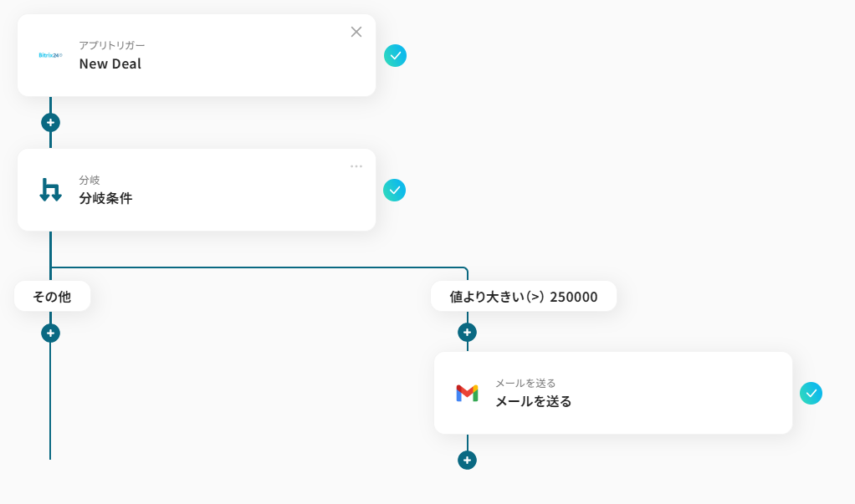The height and width of the screenshot is (504, 855).
Task: Click the Bitrix24 logo on trigger card
Action: click(x=50, y=55)
